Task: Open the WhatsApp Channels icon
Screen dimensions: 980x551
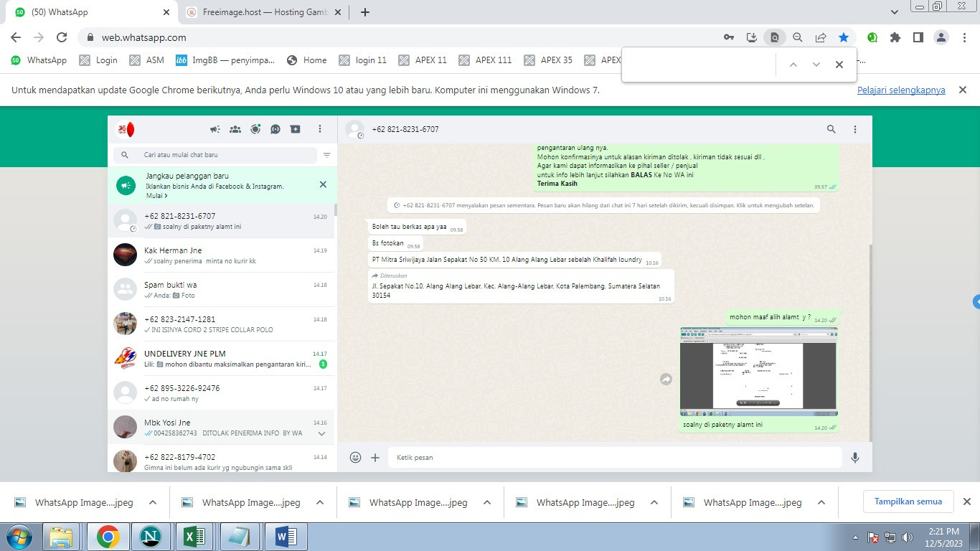Action: click(x=275, y=129)
